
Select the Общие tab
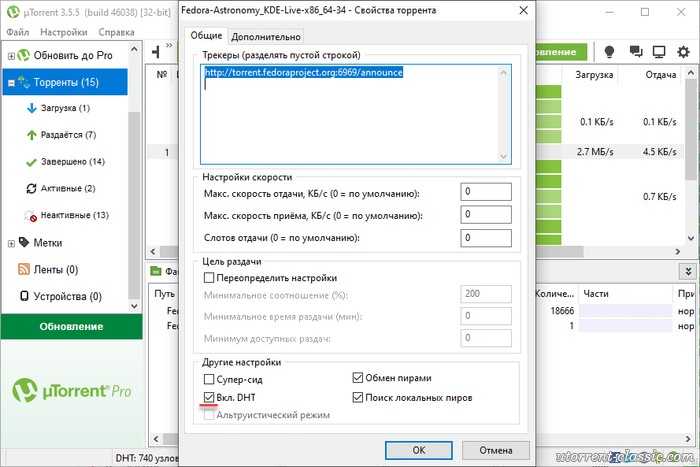[206, 35]
